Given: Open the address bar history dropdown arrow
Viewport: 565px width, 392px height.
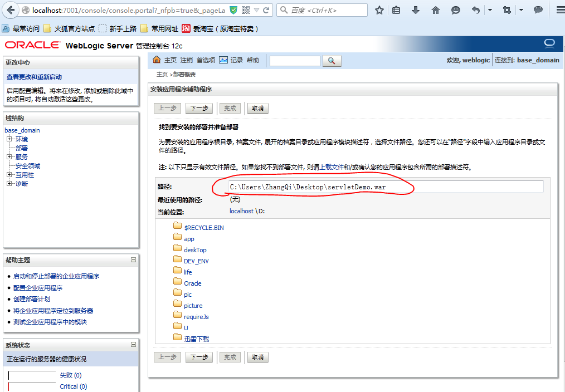Looking at the screenshot, I should coord(256,11).
